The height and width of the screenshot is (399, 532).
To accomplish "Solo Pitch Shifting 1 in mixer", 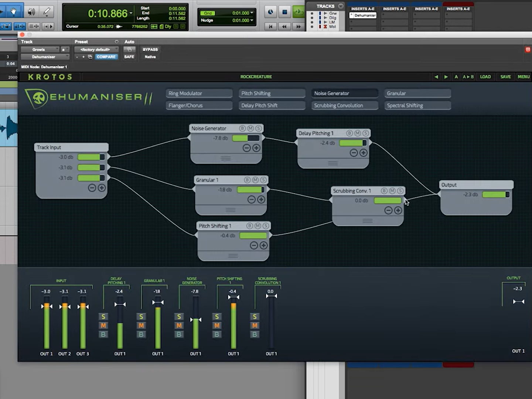I will [x=217, y=317].
